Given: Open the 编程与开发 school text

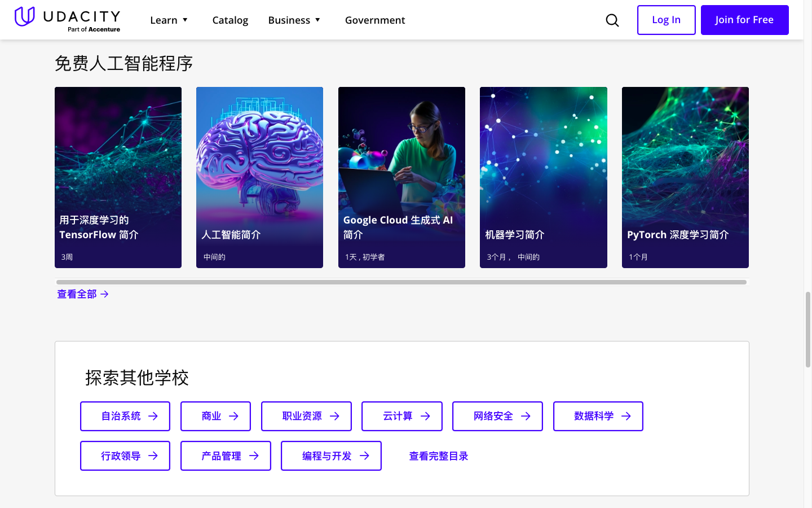Looking at the screenshot, I should click(327, 456).
